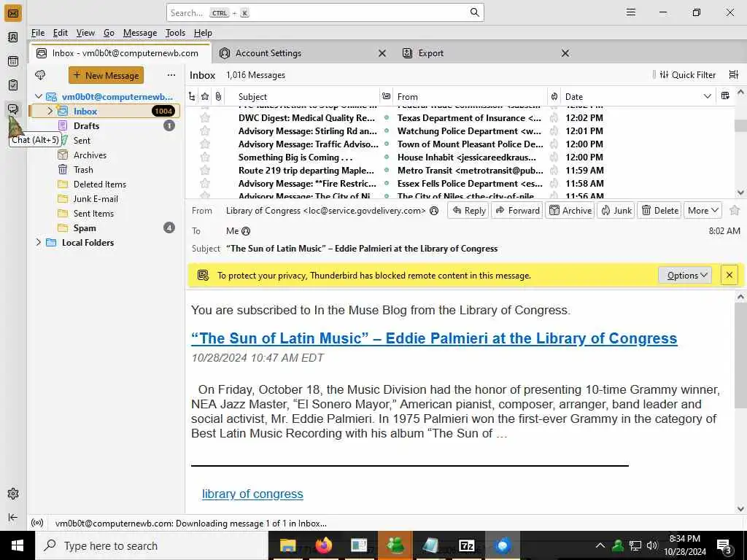Open remote content Options dropdown

(684, 275)
